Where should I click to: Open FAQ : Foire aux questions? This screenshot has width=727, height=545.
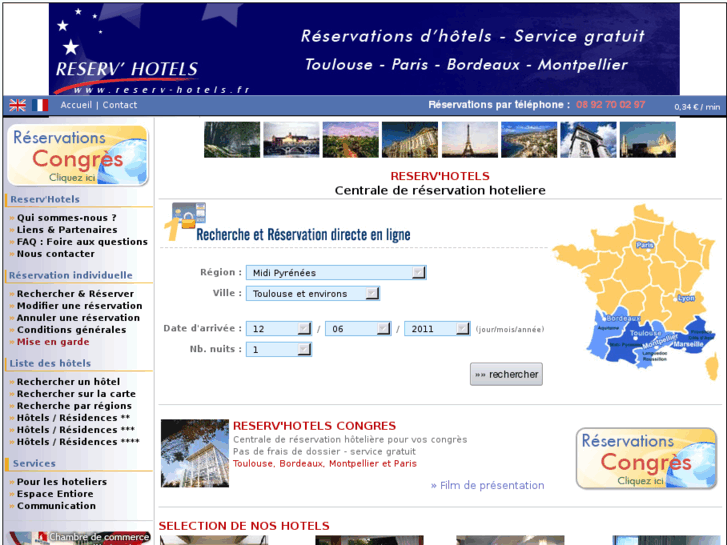coord(82,242)
